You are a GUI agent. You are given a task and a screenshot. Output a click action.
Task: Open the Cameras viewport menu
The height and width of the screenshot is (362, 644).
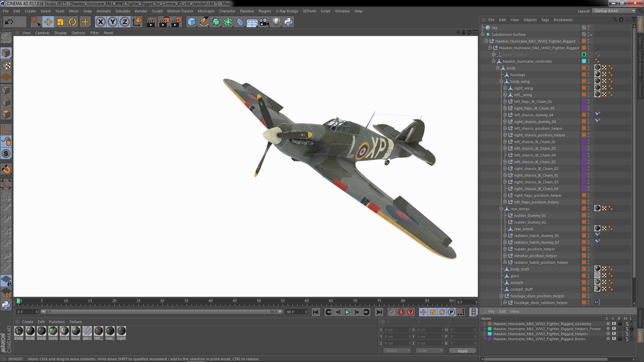[42, 33]
